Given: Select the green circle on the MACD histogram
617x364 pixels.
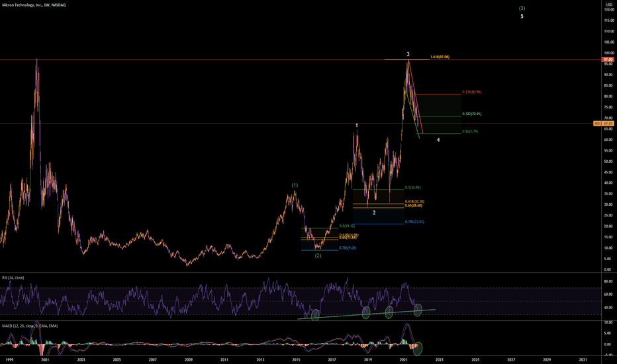Looking at the screenshot, I should tap(418, 348).
